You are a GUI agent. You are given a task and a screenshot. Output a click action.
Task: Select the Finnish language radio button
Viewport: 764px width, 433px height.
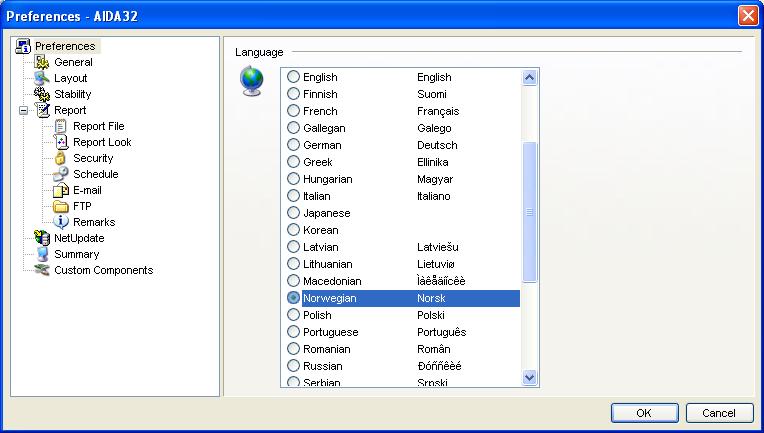point(293,94)
